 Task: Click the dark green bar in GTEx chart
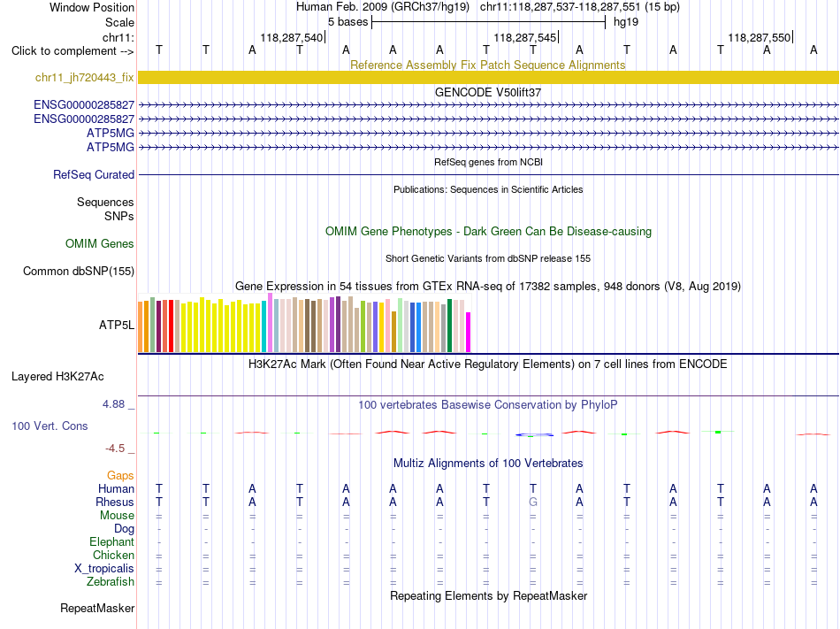tap(449, 326)
